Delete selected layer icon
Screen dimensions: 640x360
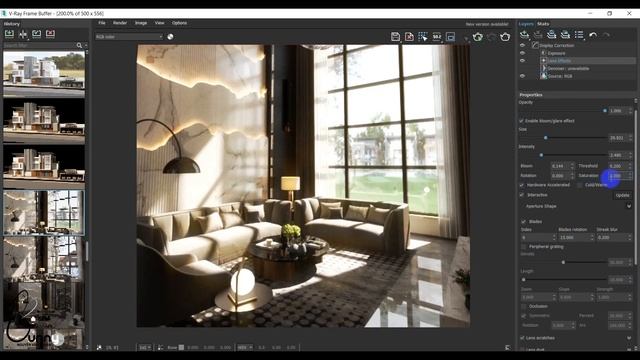[x=538, y=35]
